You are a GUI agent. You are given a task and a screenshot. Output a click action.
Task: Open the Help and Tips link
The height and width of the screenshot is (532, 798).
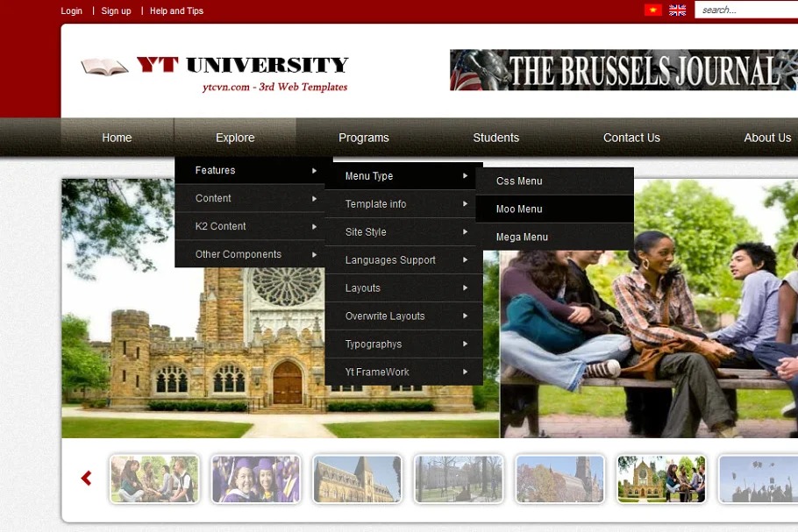click(x=176, y=11)
